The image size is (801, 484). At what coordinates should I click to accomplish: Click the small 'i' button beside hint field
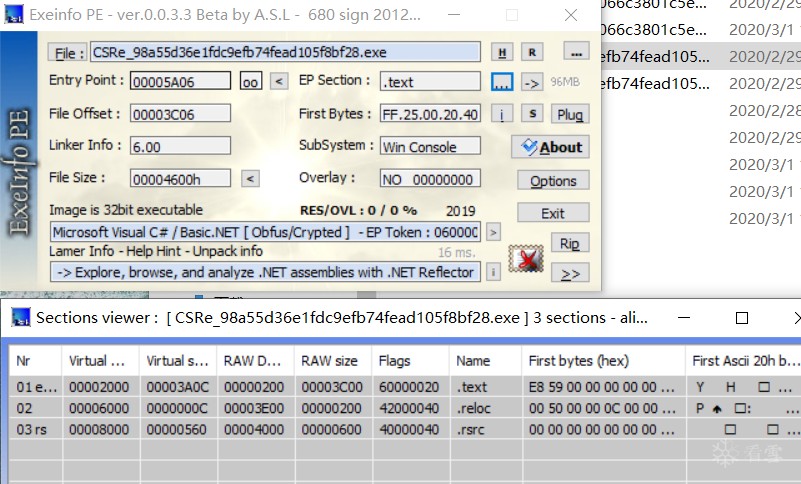[493, 272]
